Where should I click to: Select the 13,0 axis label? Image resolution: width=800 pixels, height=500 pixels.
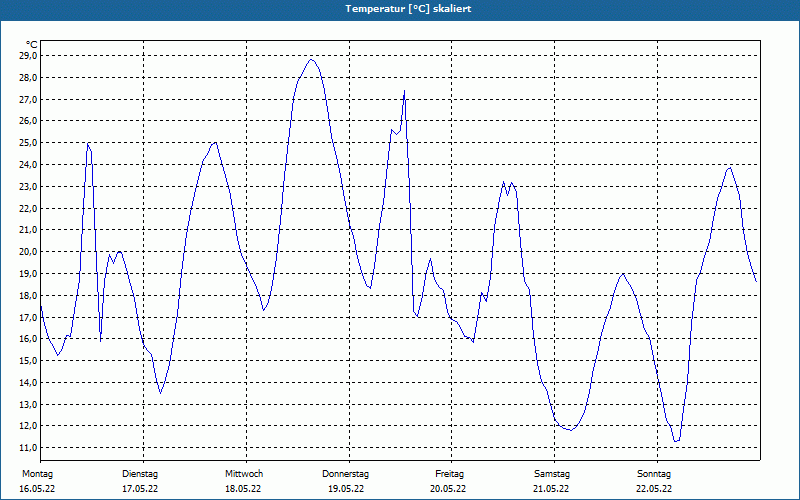pyautogui.click(x=28, y=405)
